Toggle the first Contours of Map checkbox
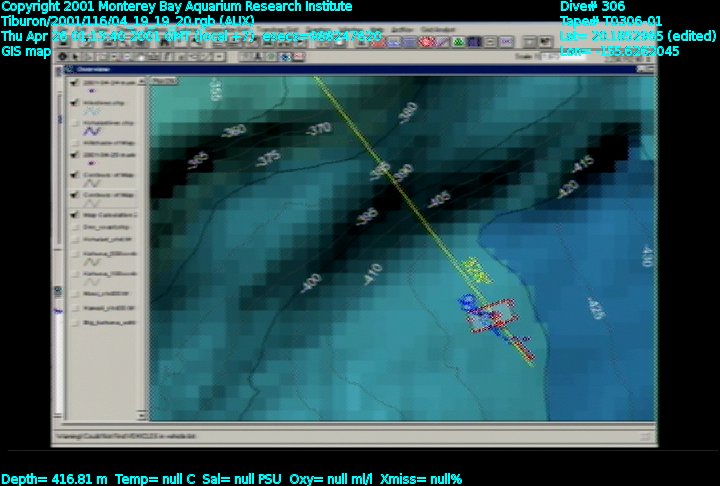The height and width of the screenshot is (486, 720). click(77, 175)
